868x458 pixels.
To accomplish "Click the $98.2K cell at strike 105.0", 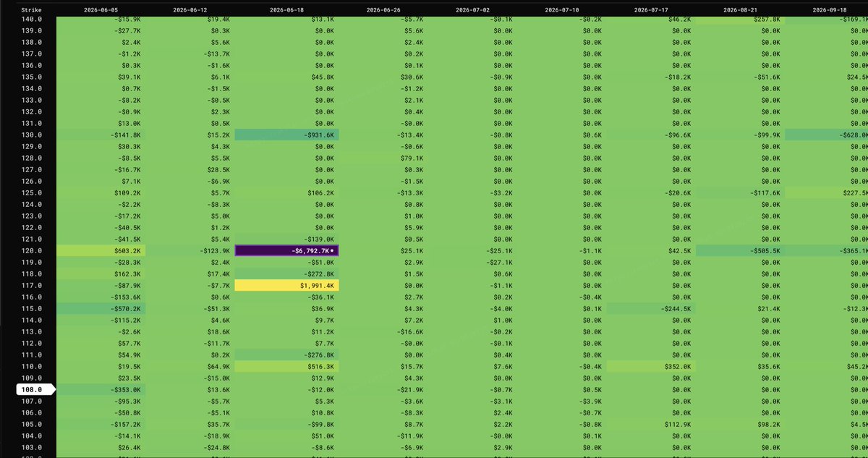I will point(741,424).
